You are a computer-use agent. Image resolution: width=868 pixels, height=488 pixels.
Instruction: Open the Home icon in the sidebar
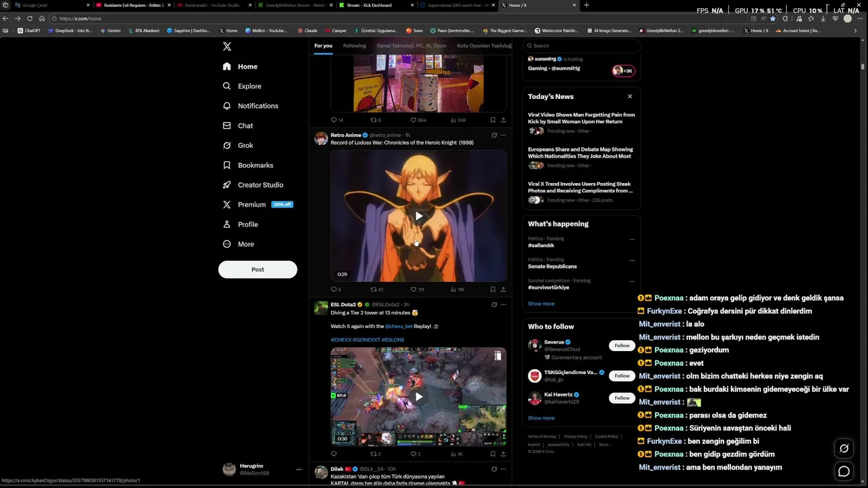[227, 66]
